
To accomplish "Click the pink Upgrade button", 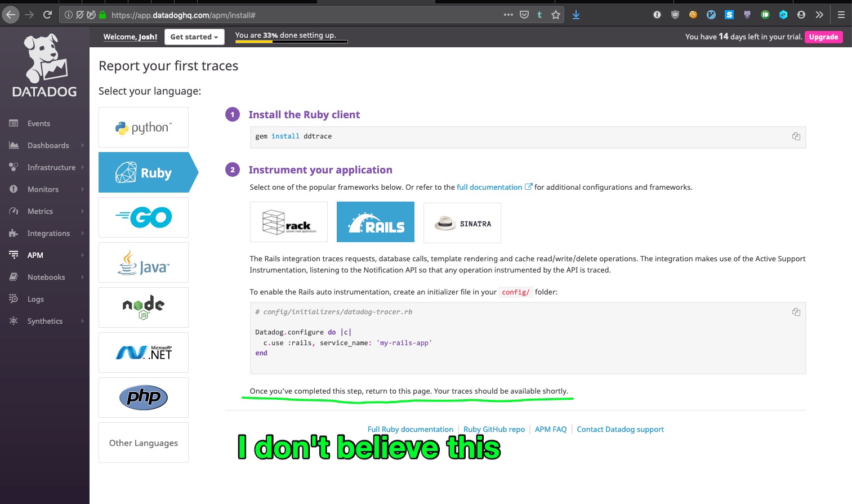I will point(823,37).
